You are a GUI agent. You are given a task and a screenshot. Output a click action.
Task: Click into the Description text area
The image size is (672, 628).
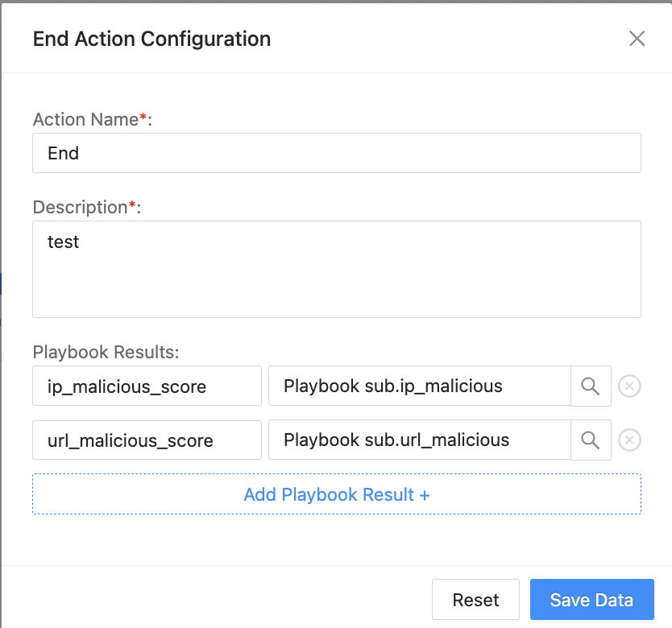click(x=337, y=269)
